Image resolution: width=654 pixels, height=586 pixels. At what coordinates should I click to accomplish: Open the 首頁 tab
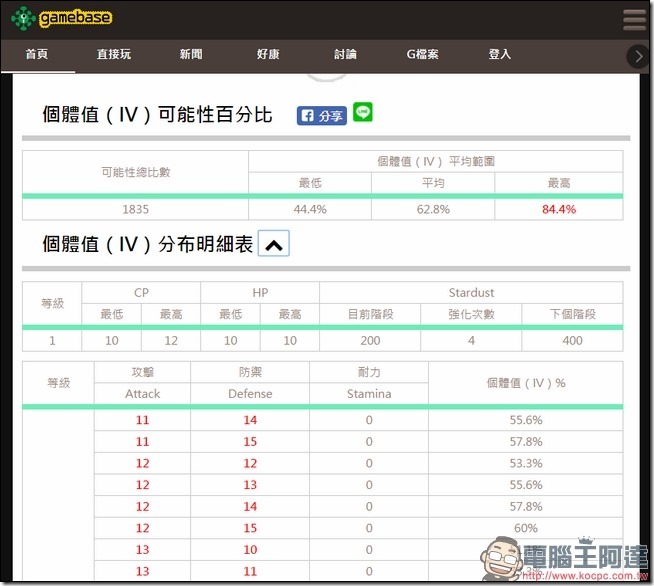click(x=37, y=54)
